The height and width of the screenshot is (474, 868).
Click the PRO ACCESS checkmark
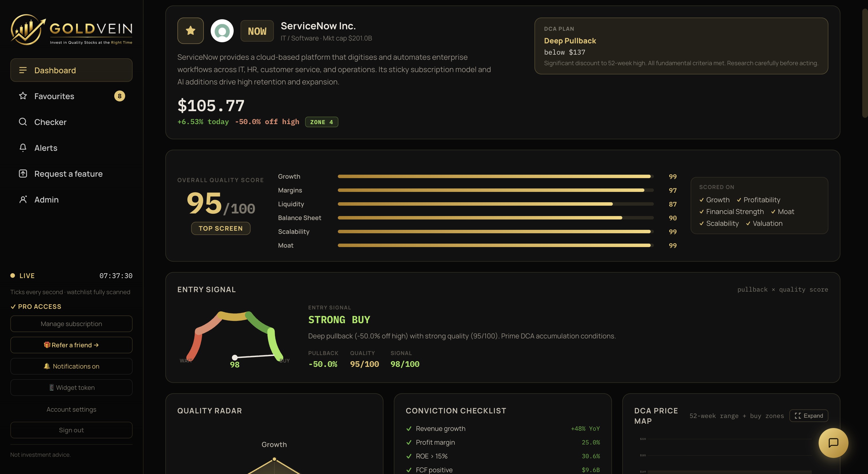13,307
